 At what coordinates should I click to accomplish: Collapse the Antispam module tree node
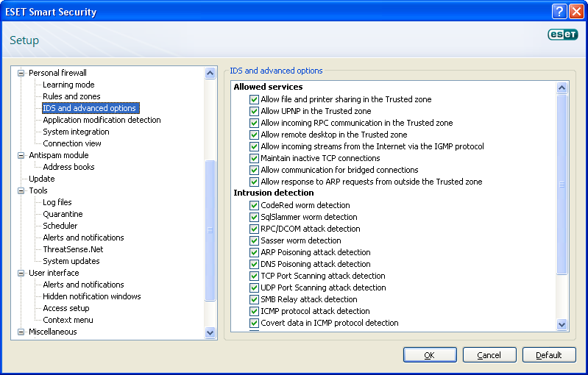tap(21, 155)
